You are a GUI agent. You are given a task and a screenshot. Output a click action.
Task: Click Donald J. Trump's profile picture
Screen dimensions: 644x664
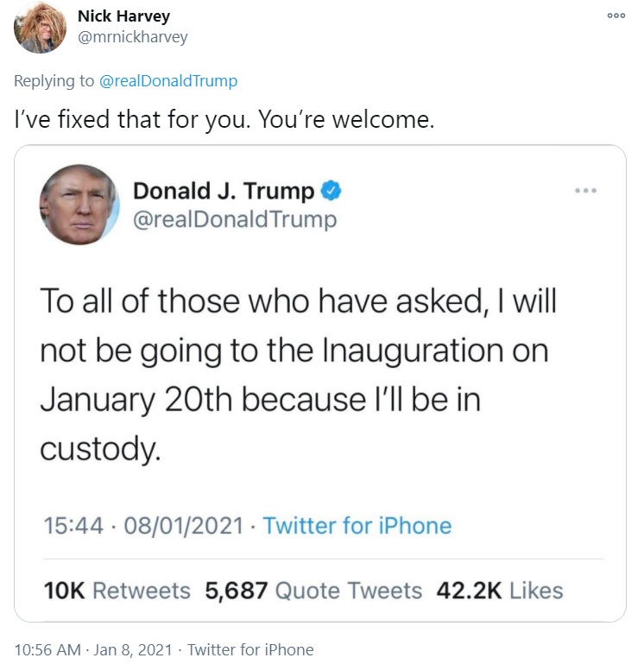(79, 205)
